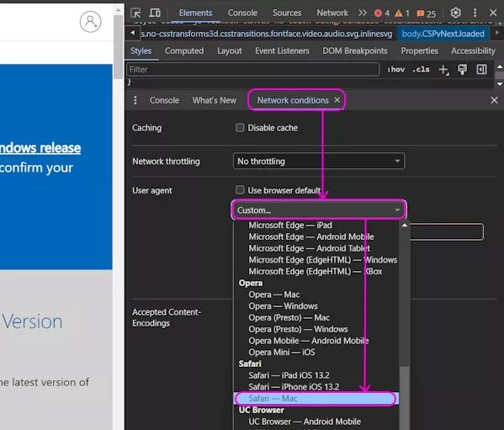This screenshot has height=430, width=504.
Task: Select body.CSPvNext.loaded breadcrumb
Action: (443, 34)
